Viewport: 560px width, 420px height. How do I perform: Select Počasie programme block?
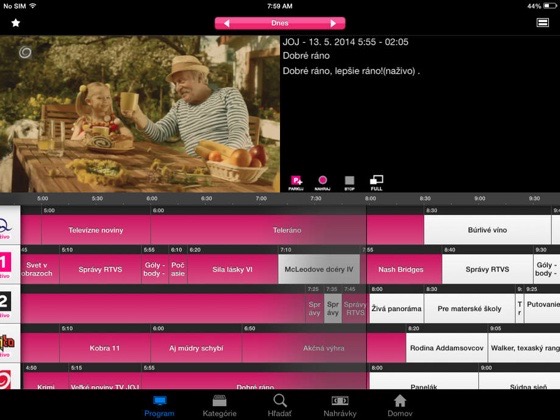point(178,269)
